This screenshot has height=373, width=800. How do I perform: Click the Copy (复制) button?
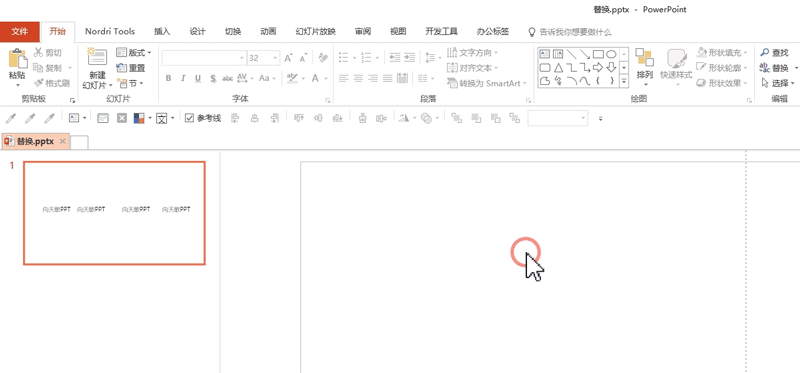tap(48, 68)
